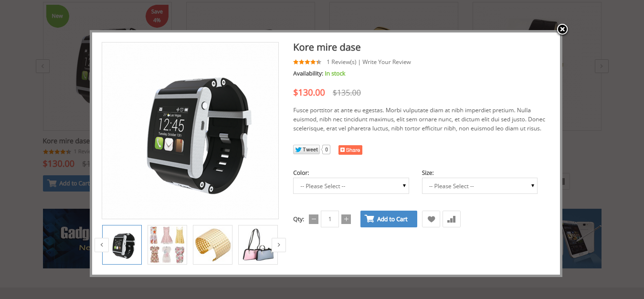This screenshot has height=299, width=644.
Task: Click the star rating in popup
Action: (x=307, y=62)
